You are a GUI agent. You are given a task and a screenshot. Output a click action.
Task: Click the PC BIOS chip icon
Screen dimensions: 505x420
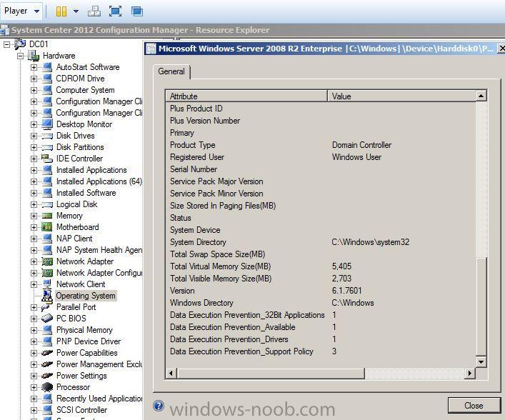[47, 319]
